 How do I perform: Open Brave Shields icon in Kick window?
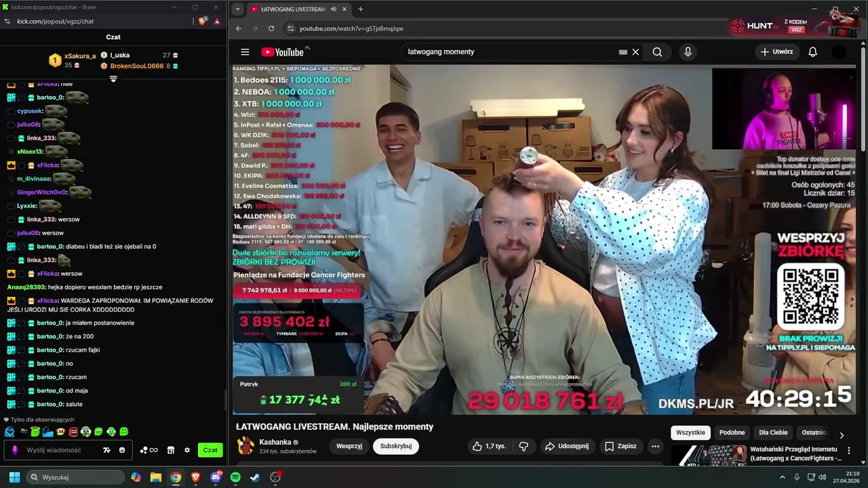203,21
